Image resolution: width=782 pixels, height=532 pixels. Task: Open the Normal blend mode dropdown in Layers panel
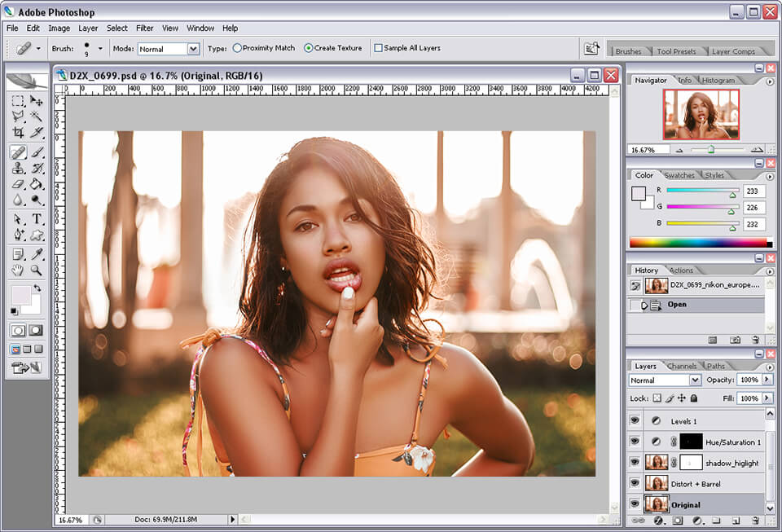click(695, 380)
